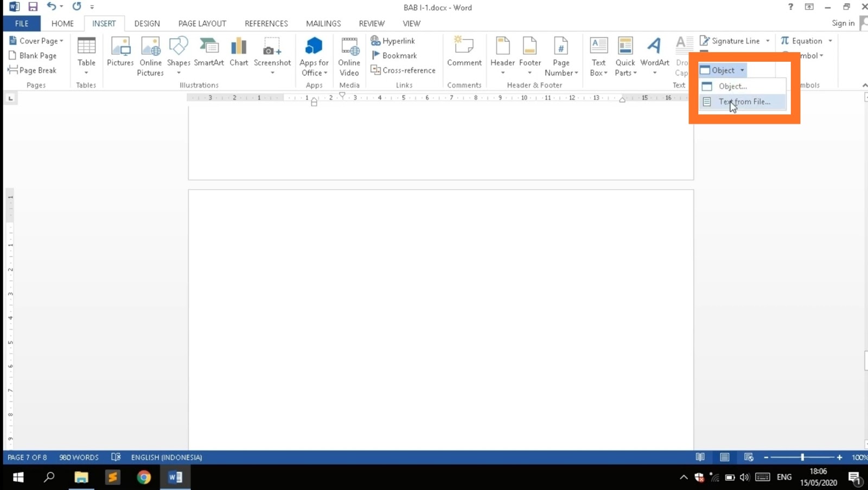Click Sign in to Office account

[x=843, y=23]
